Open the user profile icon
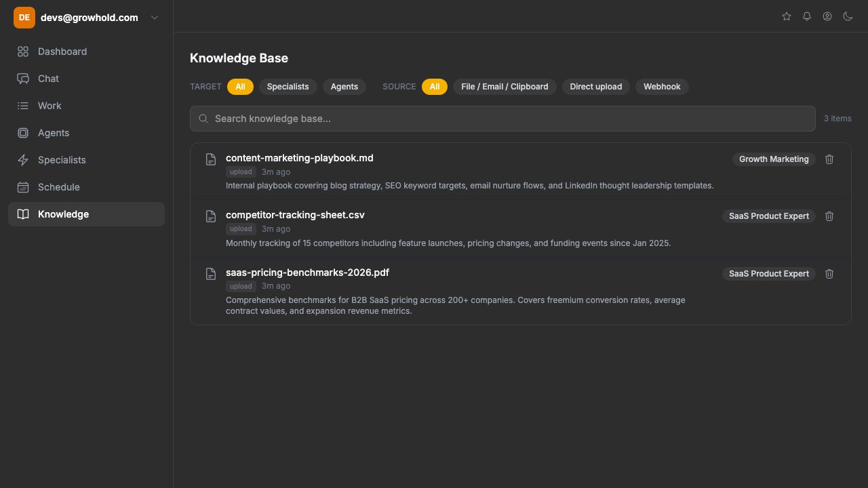This screenshot has width=868, height=488. point(827,16)
